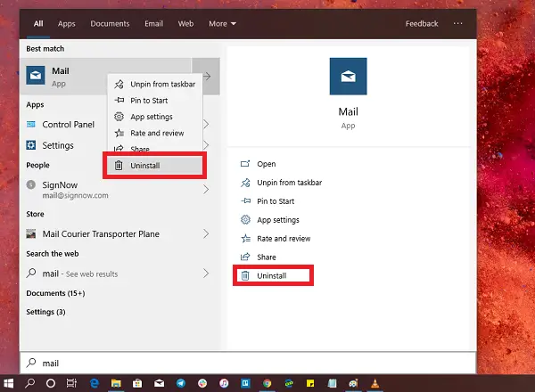
Task: Switch to the Email tab
Action: pyautogui.click(x=153, y=23)
